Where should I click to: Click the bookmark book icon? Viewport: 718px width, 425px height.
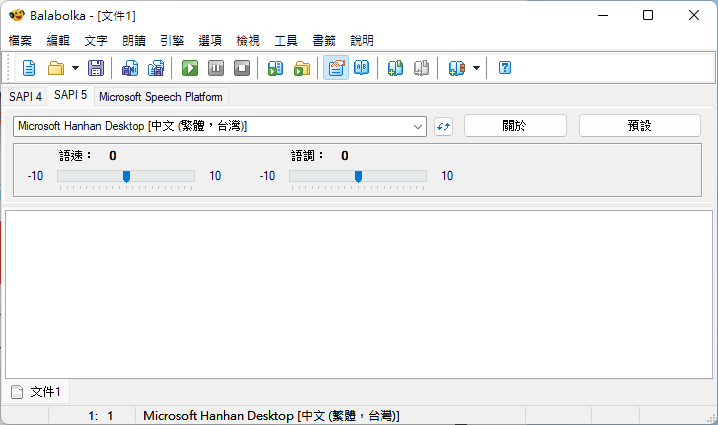457,68
